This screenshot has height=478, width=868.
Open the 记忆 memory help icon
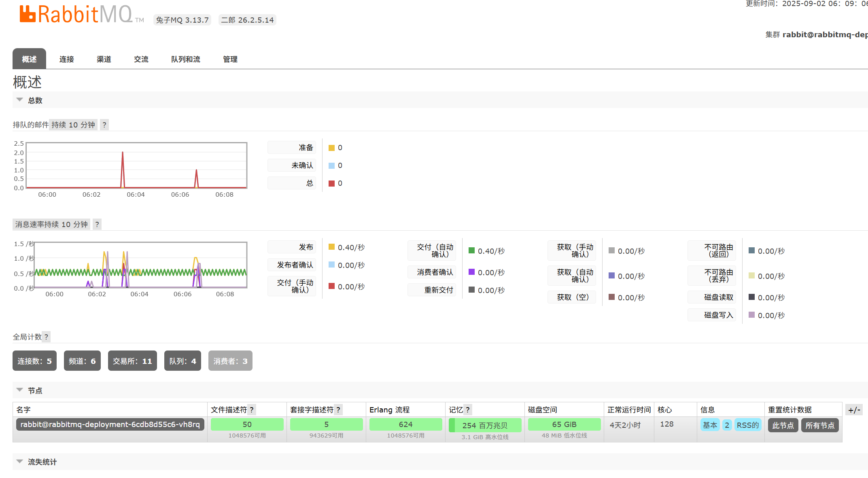coord(468,409)
